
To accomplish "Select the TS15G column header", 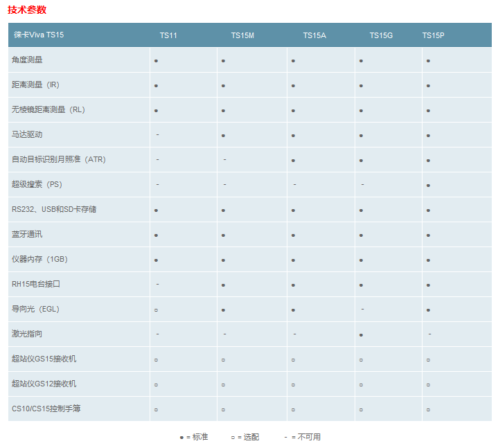I will click(x=381, y=35).
